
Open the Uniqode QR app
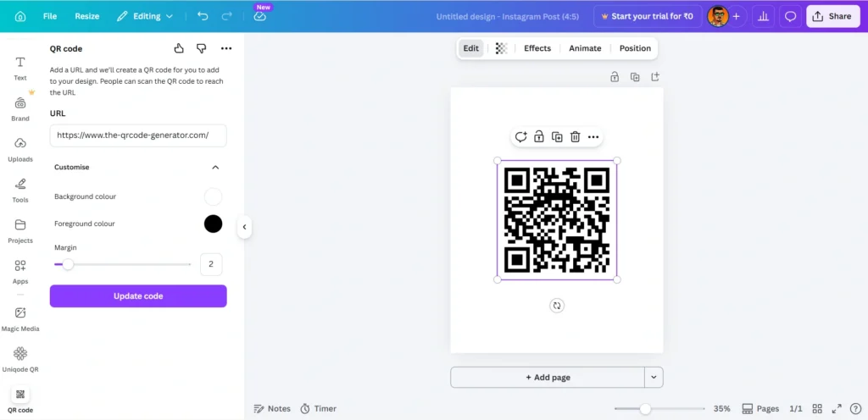[20, 361]
